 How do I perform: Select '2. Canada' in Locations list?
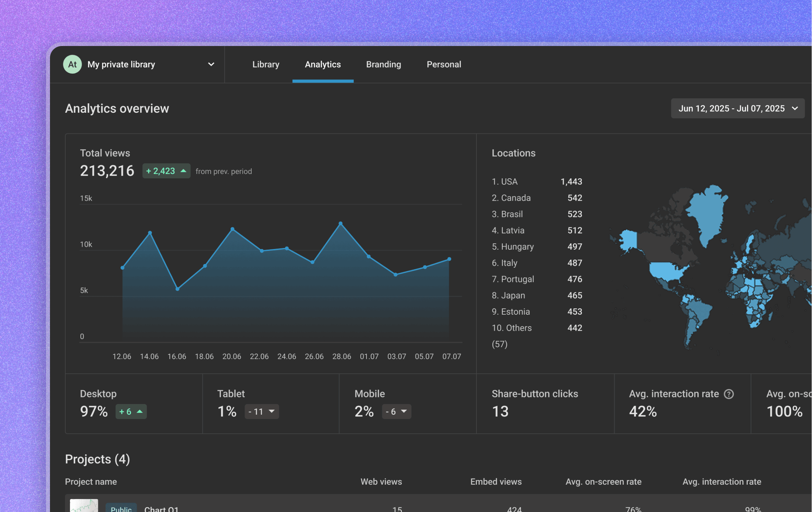click(537, 198)
